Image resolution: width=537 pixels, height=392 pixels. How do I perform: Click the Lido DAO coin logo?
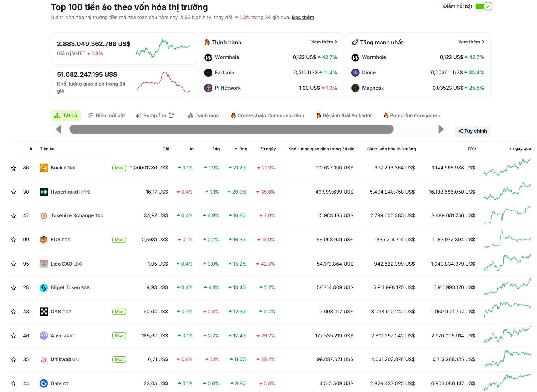point(43,264)
